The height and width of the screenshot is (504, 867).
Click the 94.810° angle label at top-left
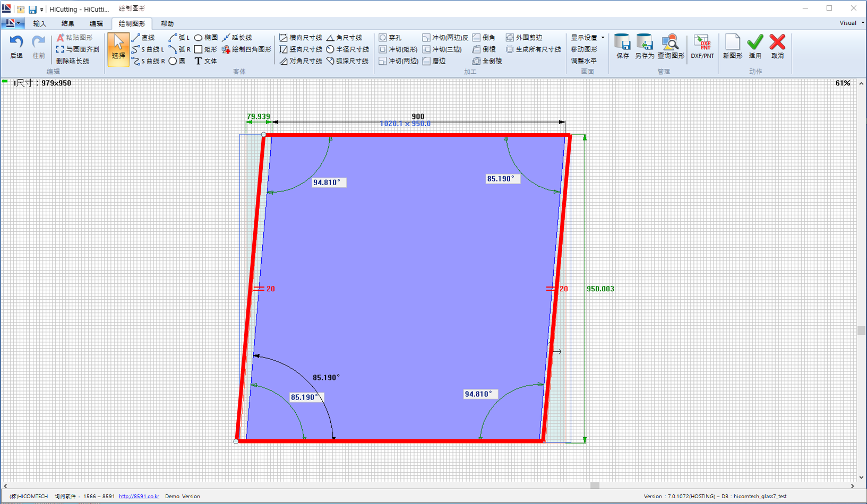tap(327, 183)
